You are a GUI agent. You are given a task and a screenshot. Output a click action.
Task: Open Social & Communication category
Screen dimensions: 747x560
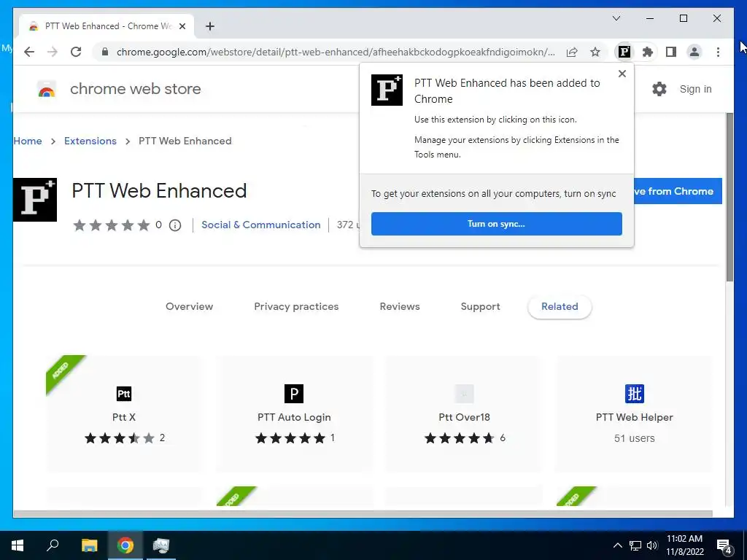point(260,225)
